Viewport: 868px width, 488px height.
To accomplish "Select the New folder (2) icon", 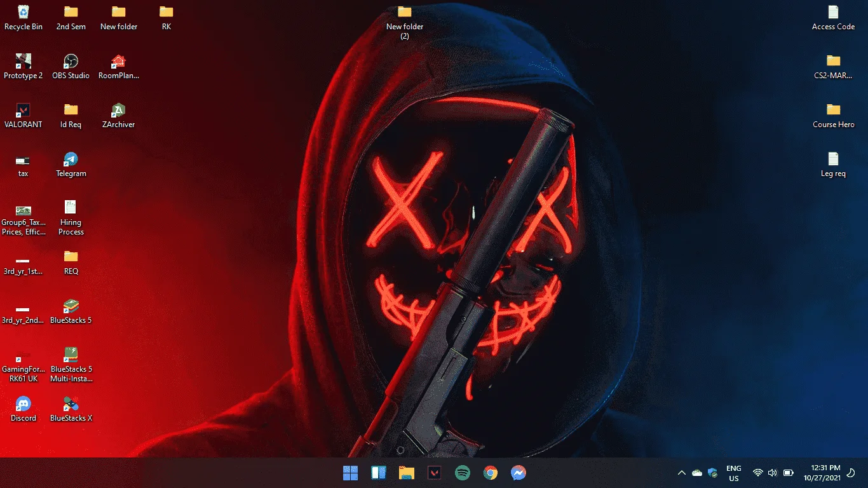I will [405, 23].
